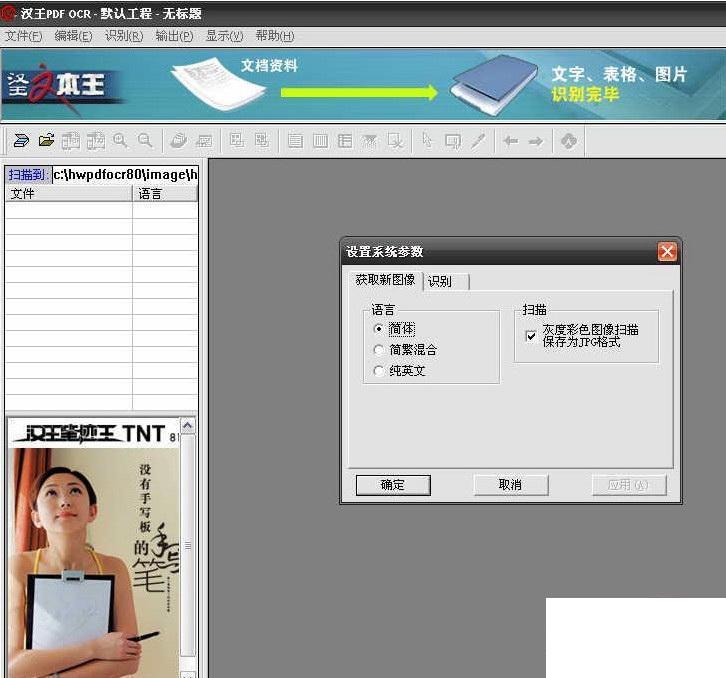The width and height of the screenshot is (726, 678).
Task: Click the last toolbar icon after the arrows
Action: [x=569, y=141]
